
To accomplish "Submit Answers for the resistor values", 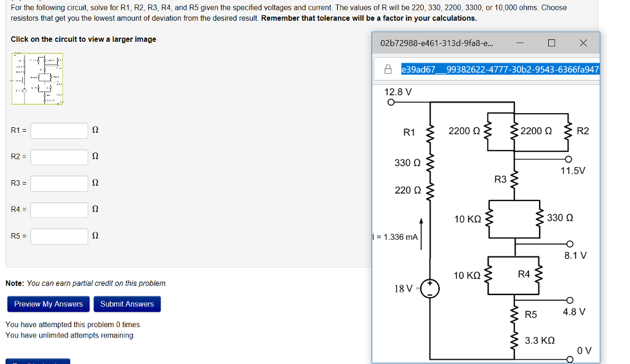I will point(127,304).
